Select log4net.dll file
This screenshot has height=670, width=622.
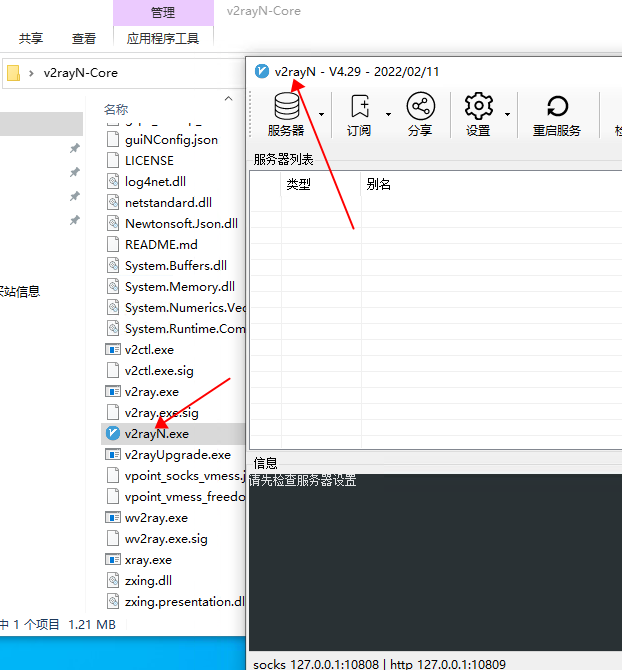coord(155,182)
